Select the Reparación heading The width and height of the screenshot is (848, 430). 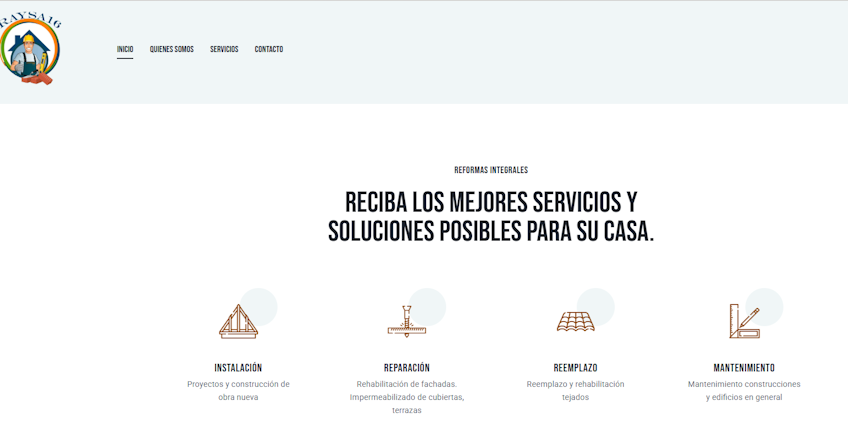pyautogui.click(x=407, y=368)
